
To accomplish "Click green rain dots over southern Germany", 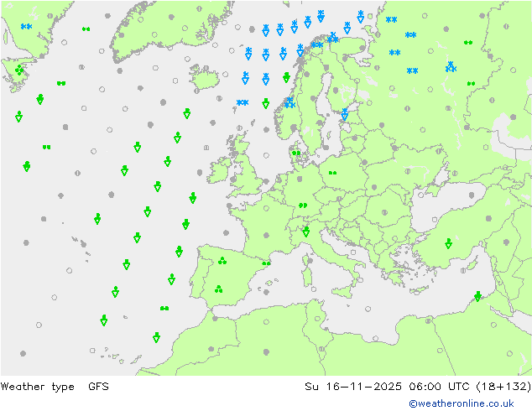I will click(x=303, y=205).
